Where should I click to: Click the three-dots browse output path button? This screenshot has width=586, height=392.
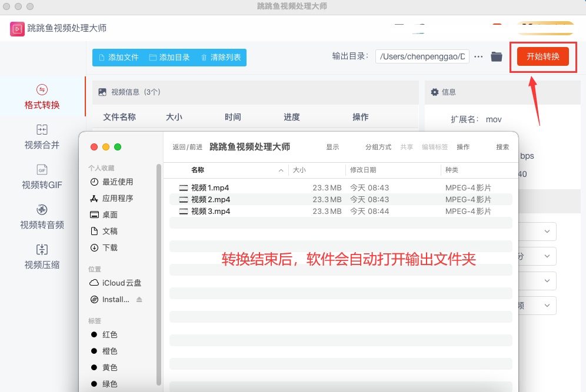tap(478, 57)
